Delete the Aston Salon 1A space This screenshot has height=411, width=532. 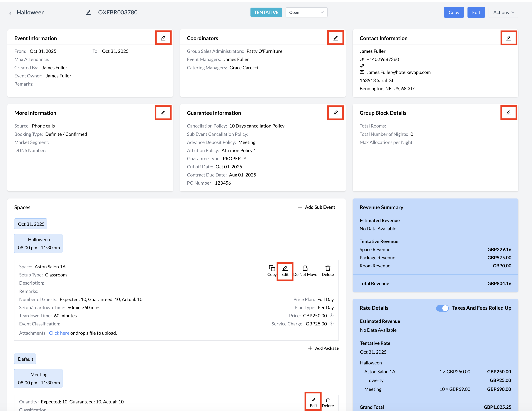pyautogui.click(x=328, y=271)
